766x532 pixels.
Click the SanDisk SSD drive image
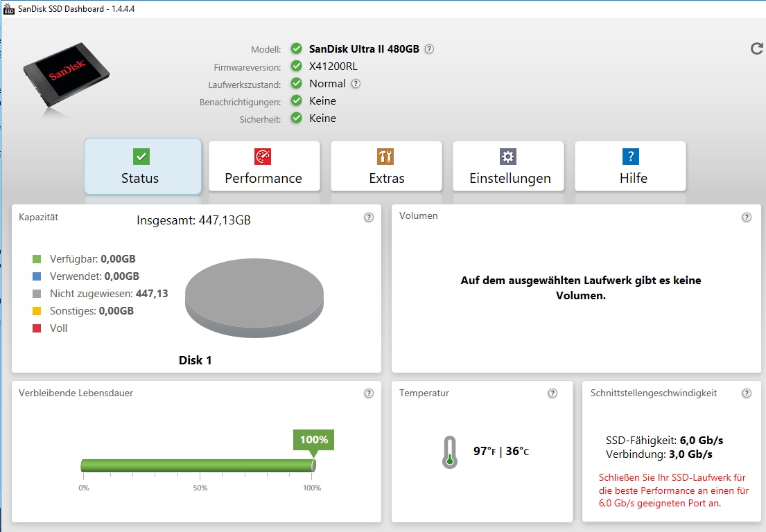click(66, 76)
